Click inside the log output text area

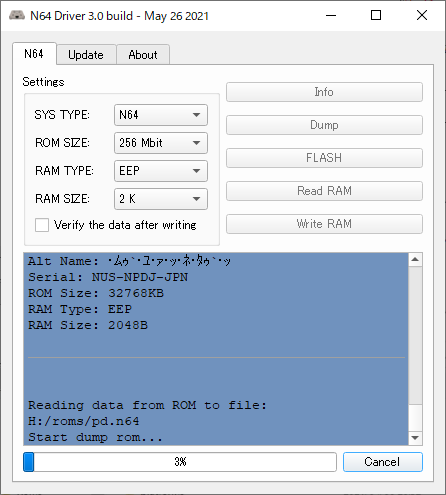coord(216,349)
